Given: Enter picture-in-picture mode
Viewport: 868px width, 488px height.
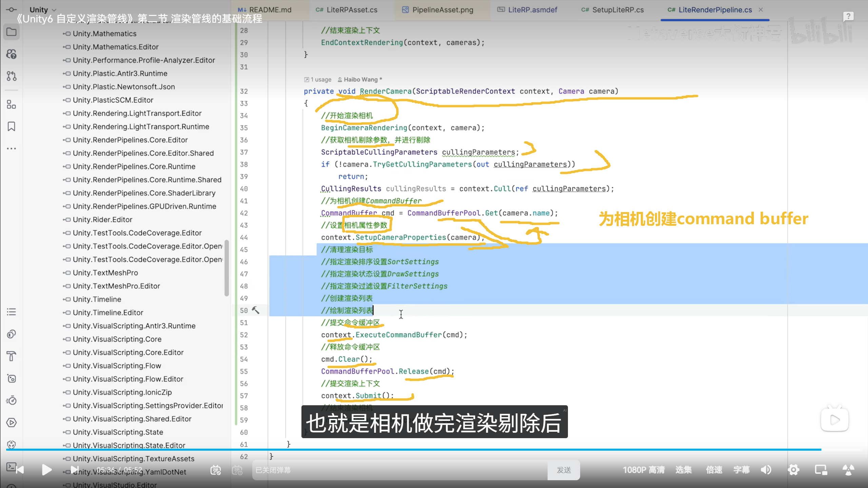Looking at the screenshot, I should 821,470.
